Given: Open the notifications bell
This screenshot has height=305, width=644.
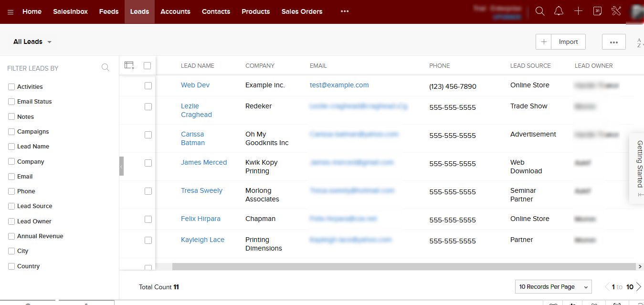Looking at the screenshot, I should 559,11.
